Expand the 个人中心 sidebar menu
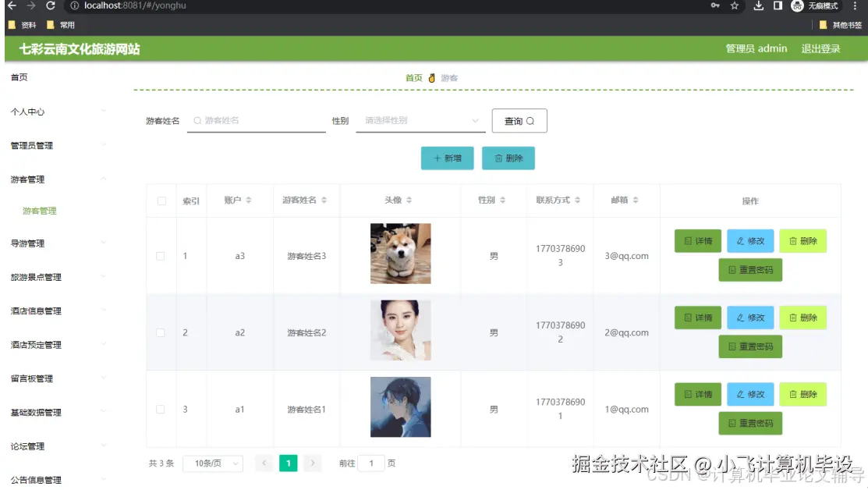868x490 pixels. point(58,112)
